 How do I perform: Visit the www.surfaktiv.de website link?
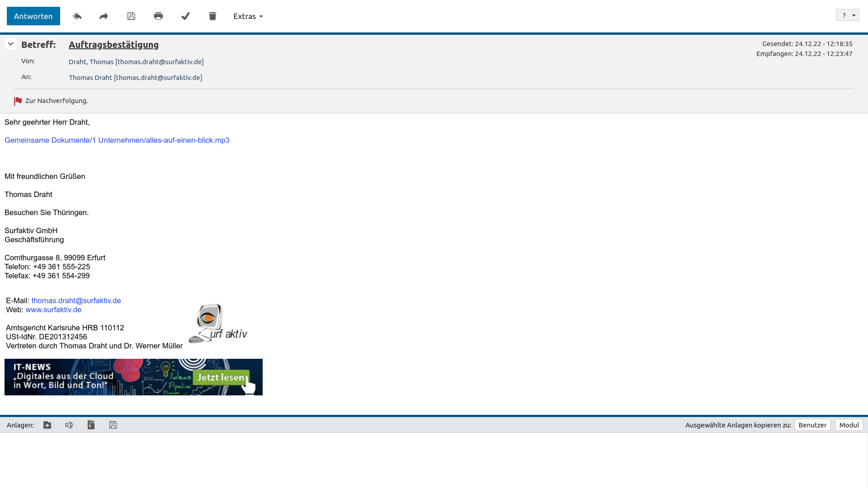click(x=53, y=310)
